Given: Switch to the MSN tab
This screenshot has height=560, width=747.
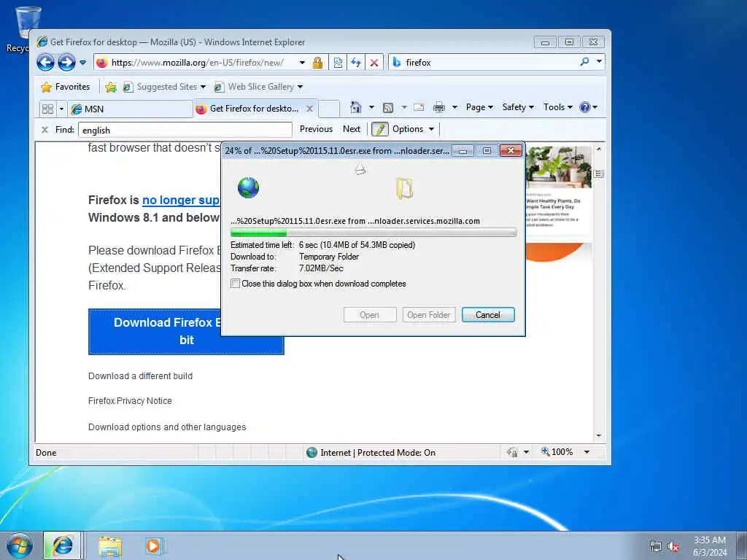Looking at the screenshot, I should (x=130, y=109).
